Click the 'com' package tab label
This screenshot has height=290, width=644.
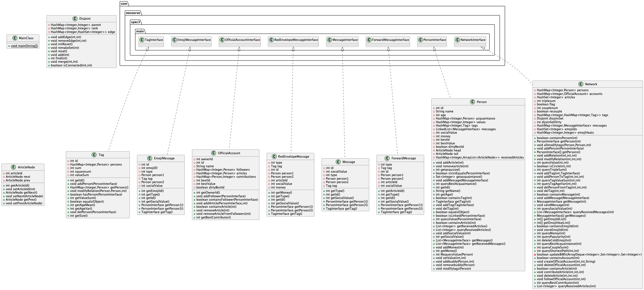124,4
